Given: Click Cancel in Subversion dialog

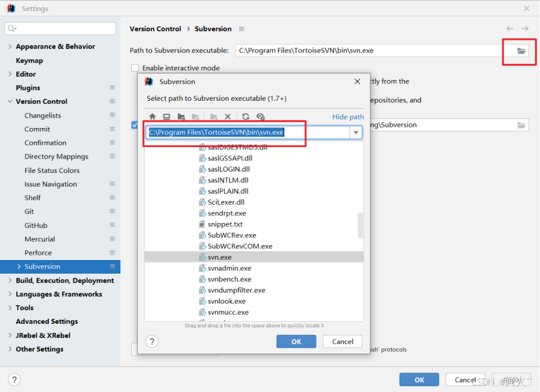Looking at the screenshot, I should 342,341.
